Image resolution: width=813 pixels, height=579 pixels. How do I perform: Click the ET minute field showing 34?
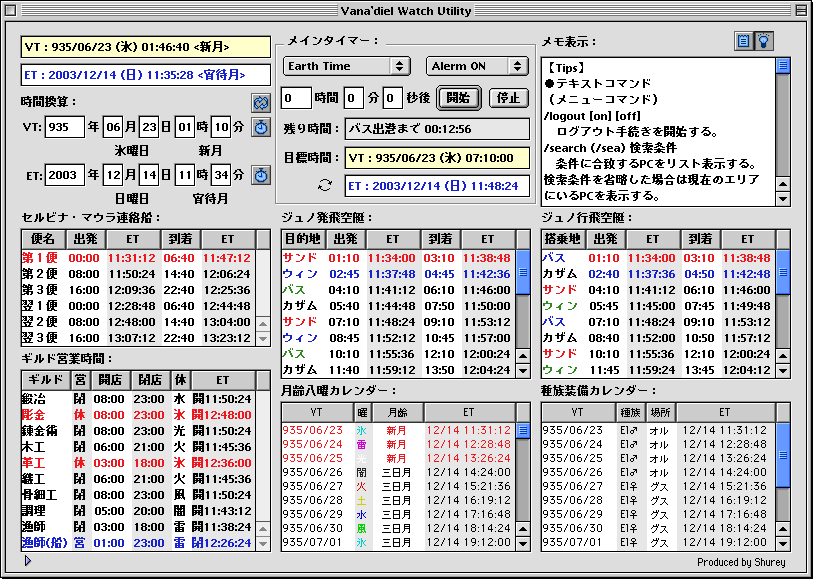tap(221, 175)
